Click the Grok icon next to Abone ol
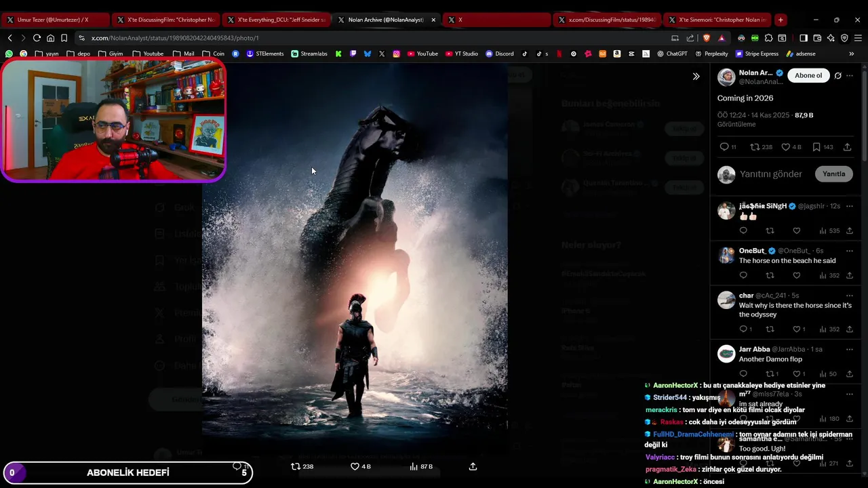 point(838,75)
